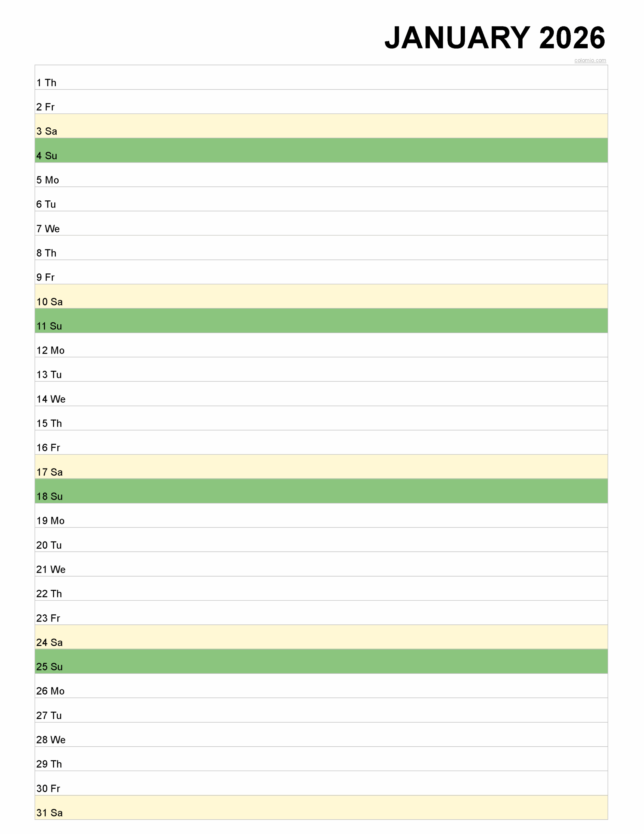Select the 1 Th row
Viewport: 644px width, 834px height.
[x=321, y=78]
